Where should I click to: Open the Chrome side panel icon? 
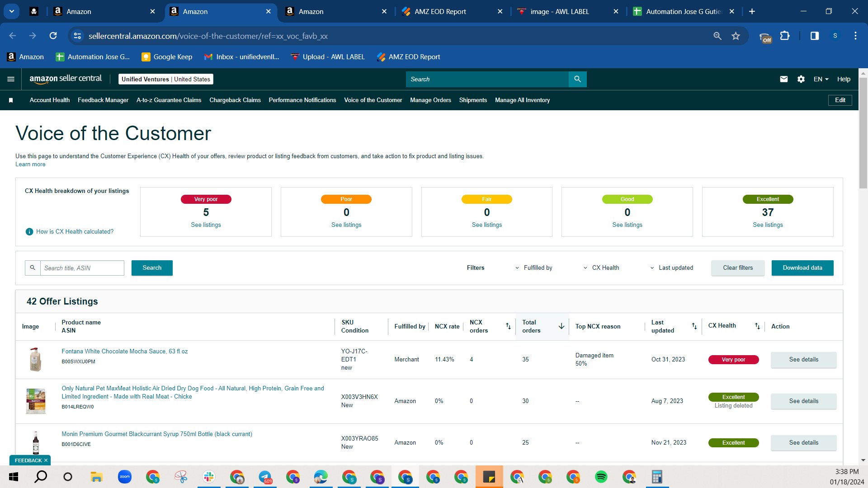(815, 36)
